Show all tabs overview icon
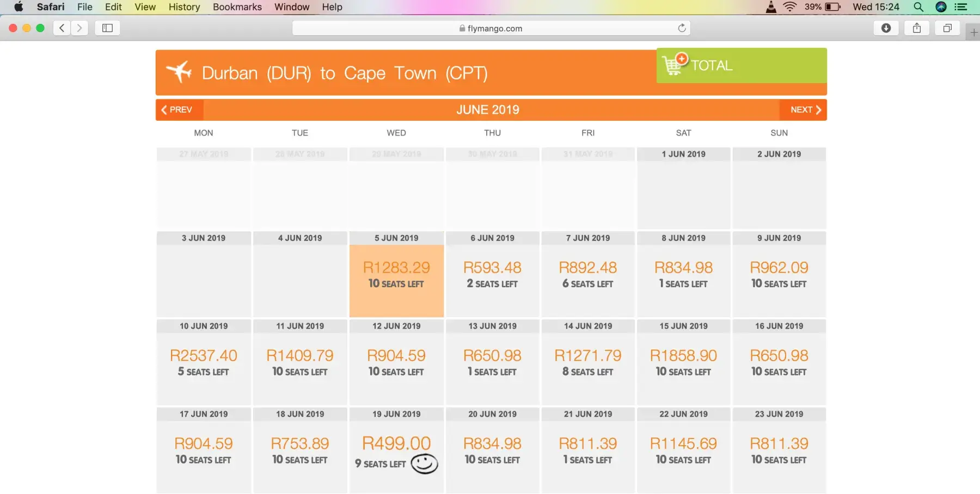980x494 pixels. pos(947,28)
